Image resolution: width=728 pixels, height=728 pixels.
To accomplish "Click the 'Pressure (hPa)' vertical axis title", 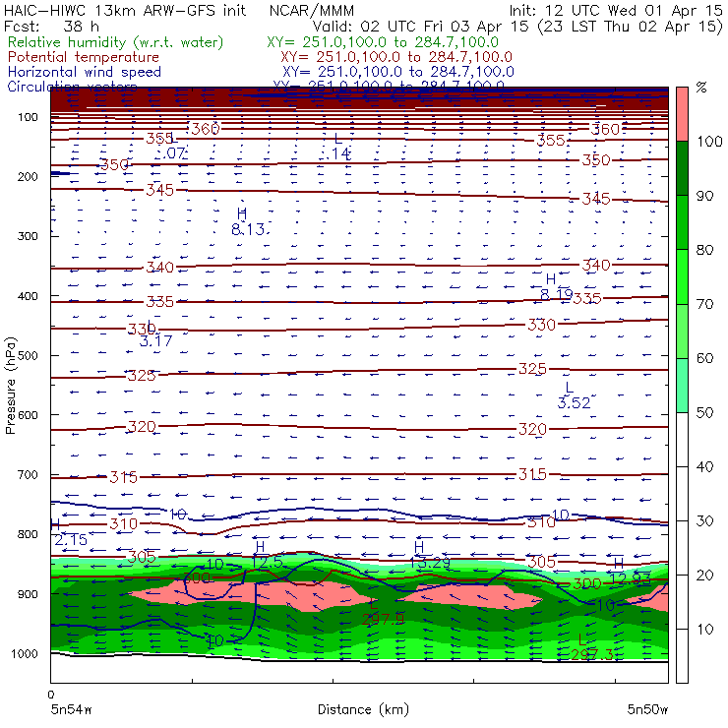I will coord(10,386).
